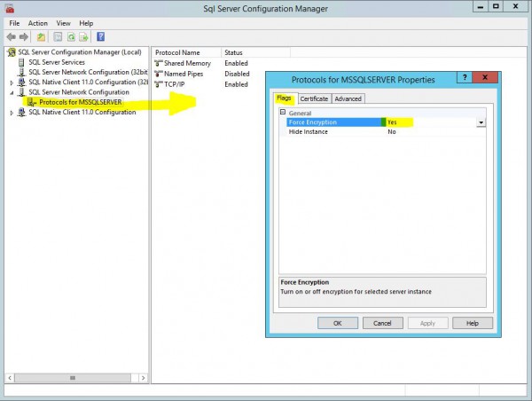532x401 pixels.
Task: Open the Action menu
Action: 37,23
